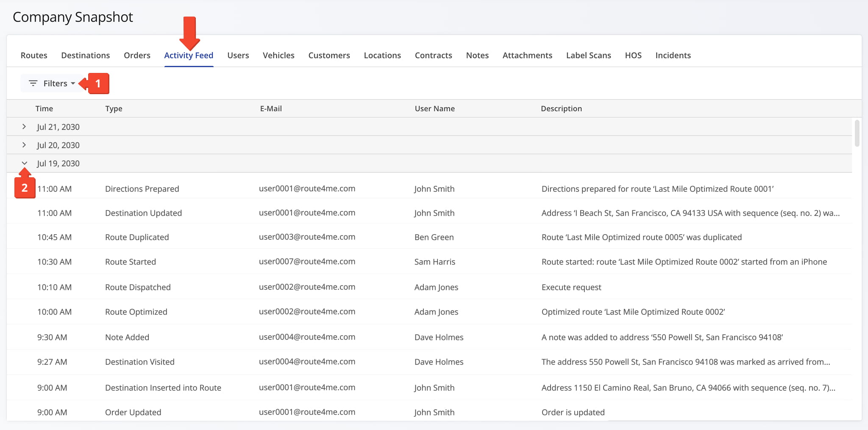This screenshot has height=430, width=868.
Task: Select the Destination Visited entry
Action: click(x=140, y=362)
